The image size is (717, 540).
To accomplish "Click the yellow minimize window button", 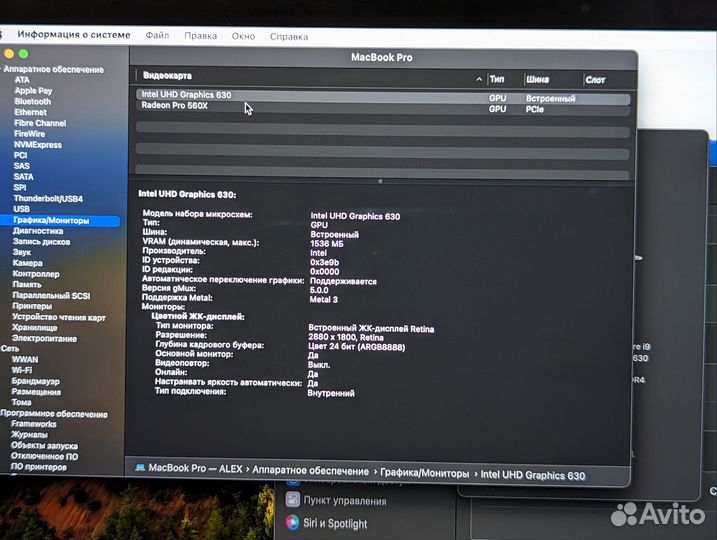I will click(9, 54).
